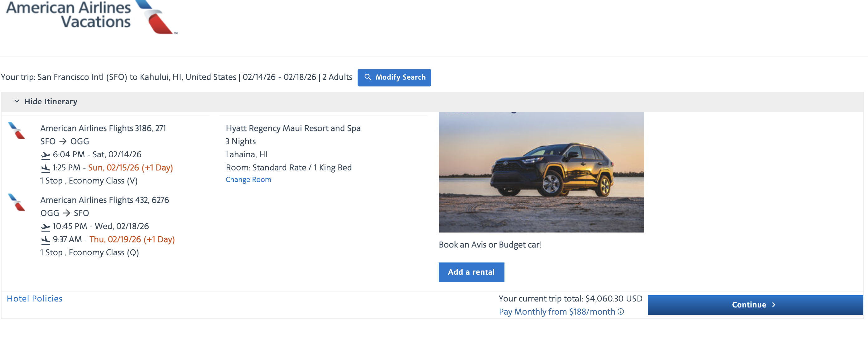Click the Add a rental button

pyautogui.click(x=471, y=272)
